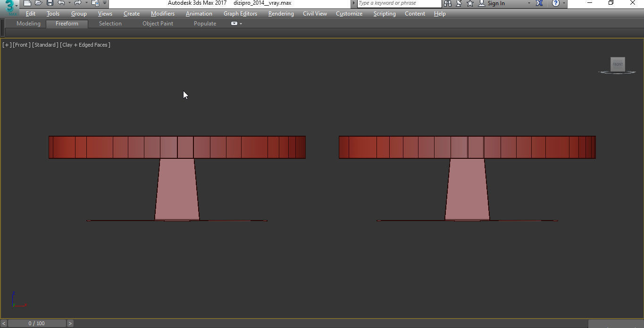Expand the InfoCenter search arrow toggle
The height and width of the screenshot is (328, 644).
(354, 3)
